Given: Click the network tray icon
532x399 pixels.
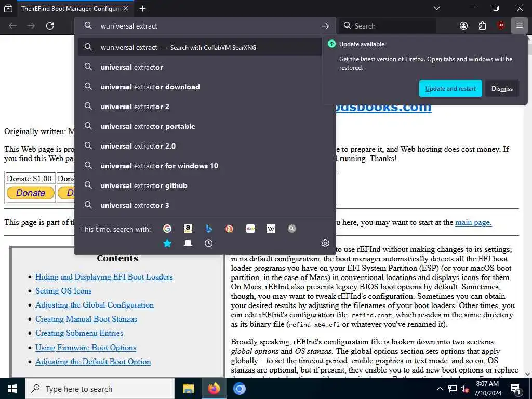Looking at the screenshot, I should coord(453,389).
